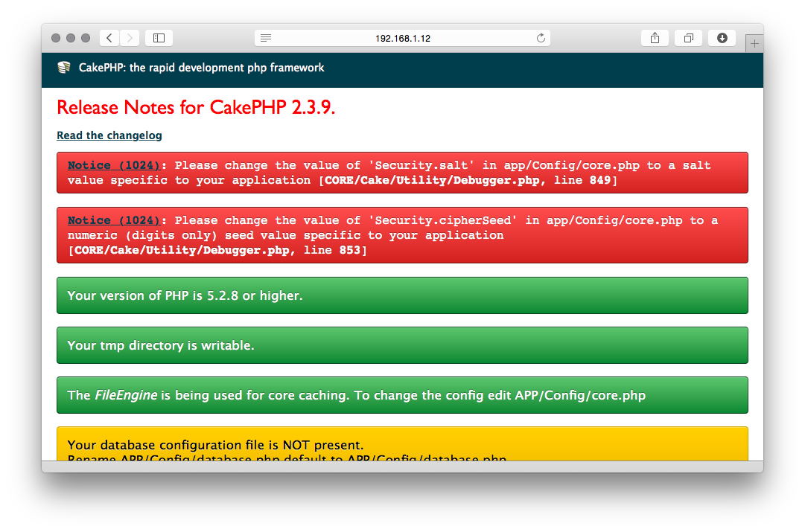Open a new tab with the plus button
This screenshot has width=805, height=532.
coord(754,42)
